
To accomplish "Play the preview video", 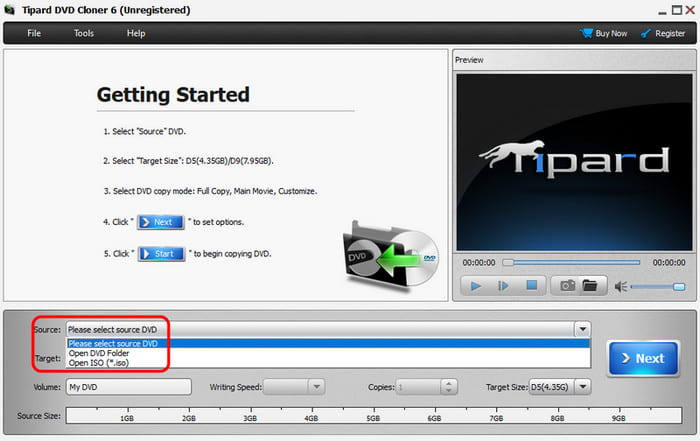I will pos(476,286).
